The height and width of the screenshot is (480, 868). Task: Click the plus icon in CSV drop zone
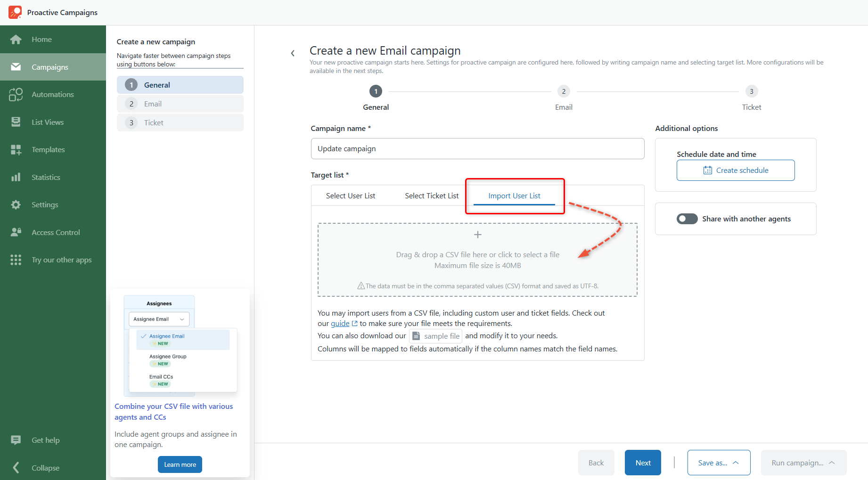(x=478, y=235)
